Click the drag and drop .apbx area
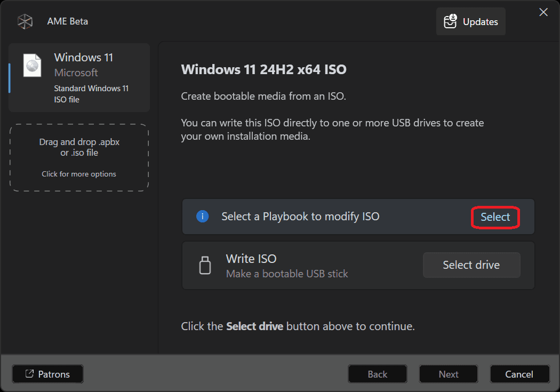The width and height of the screenshot is (560, 392). coord(79,148)
